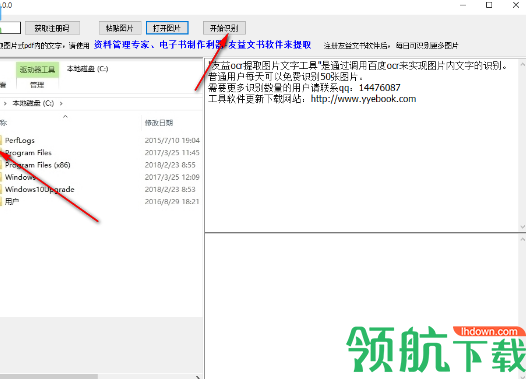Click the 普通用户每天可以免费识别50张图片 line
The height and width of the screenshot is (379, 526).
(285, 77)
